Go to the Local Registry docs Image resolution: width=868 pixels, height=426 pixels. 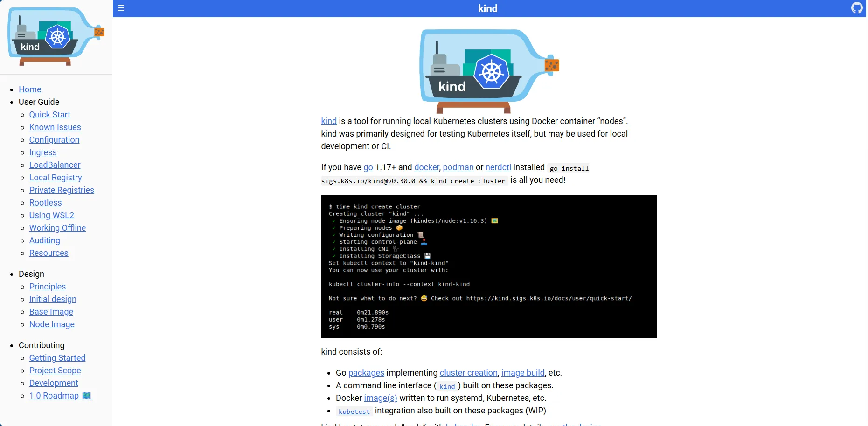coord(55,177)
